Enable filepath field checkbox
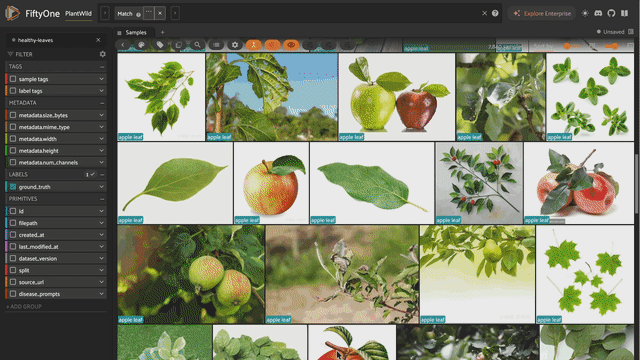The image size is (640, 360). click(13, 223)
